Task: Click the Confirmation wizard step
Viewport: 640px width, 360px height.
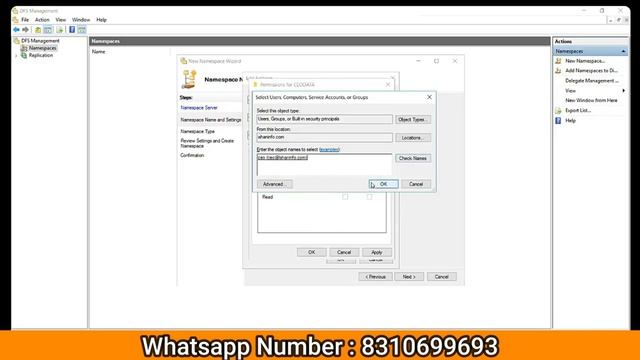Action: [x=192, y=156]
